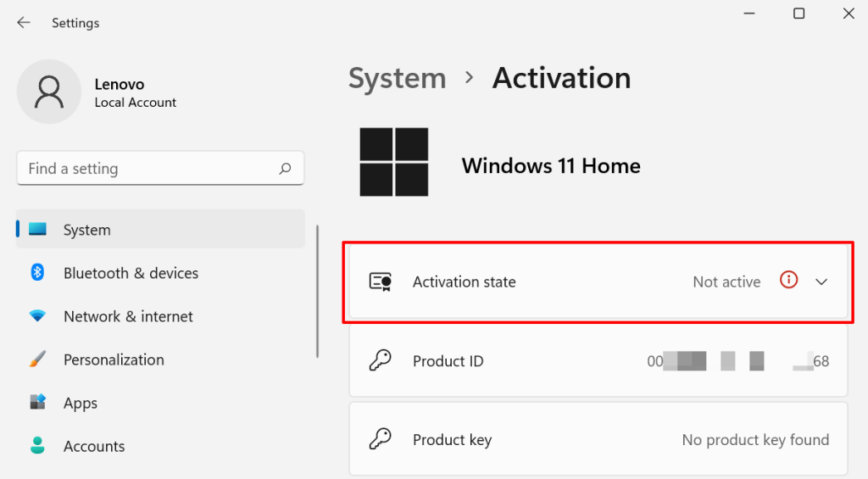Viewport: 868px width, 479px height.
Task: Click the back arrow in Settings header
Action: click(24, 23)
